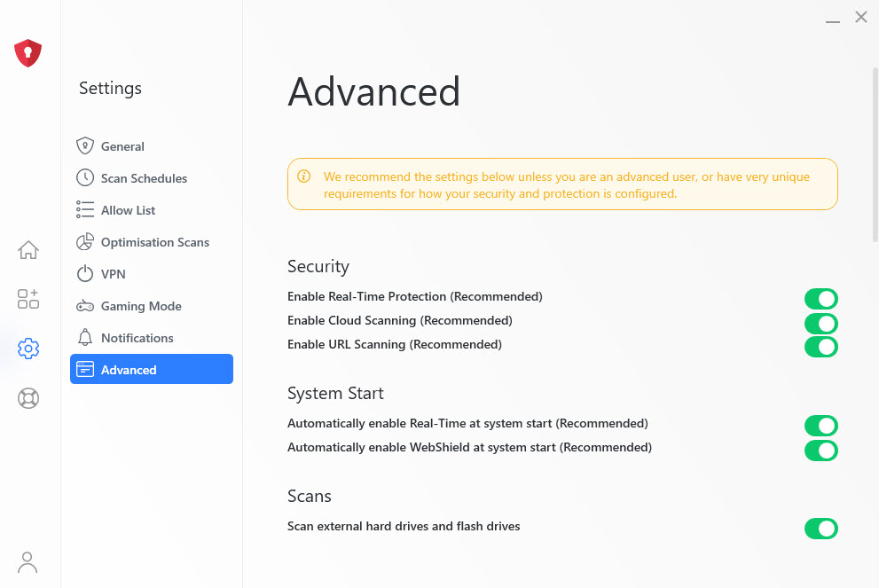The image size is (879, 588).
Task: Disable auto-enable WebShield at system start
Action: point(820,451)
